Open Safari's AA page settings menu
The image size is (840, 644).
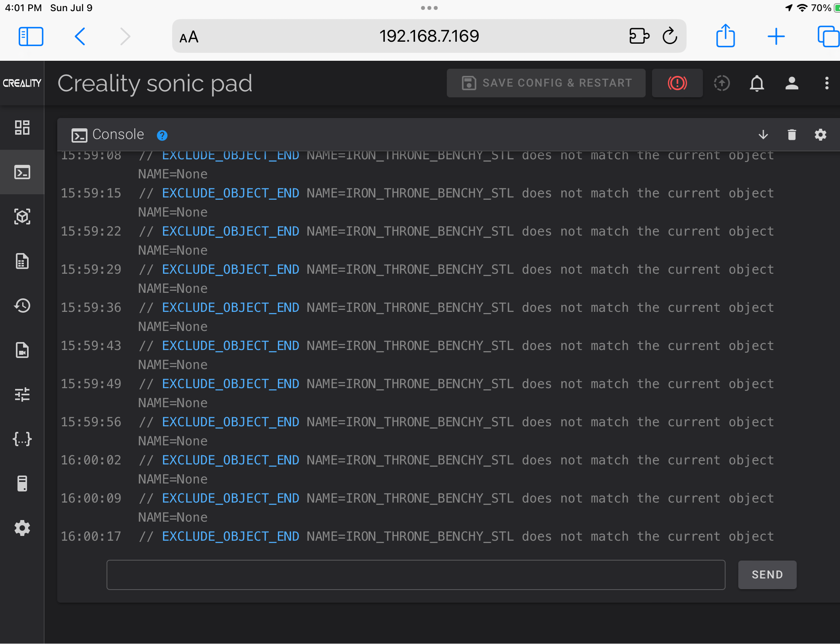(x=189, y=36)
